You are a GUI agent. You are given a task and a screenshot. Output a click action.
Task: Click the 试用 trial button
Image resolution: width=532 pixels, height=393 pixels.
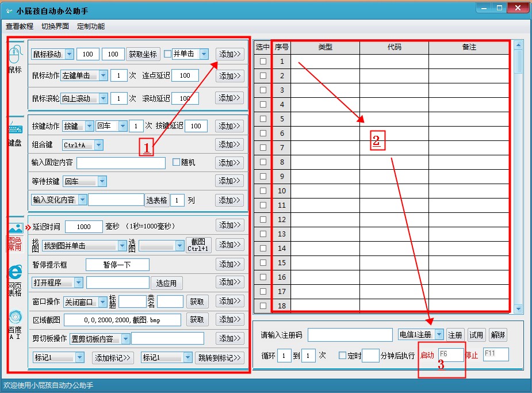click(x=476, y=335)
